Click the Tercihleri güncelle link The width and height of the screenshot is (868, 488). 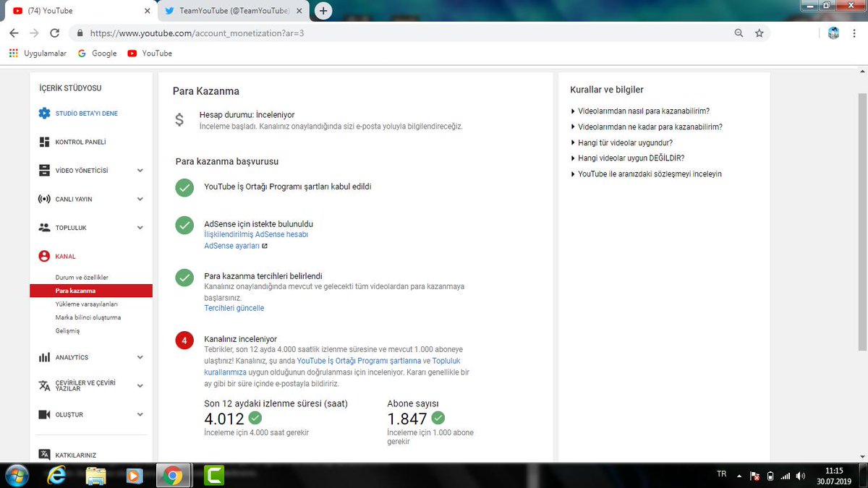[234, 308]
